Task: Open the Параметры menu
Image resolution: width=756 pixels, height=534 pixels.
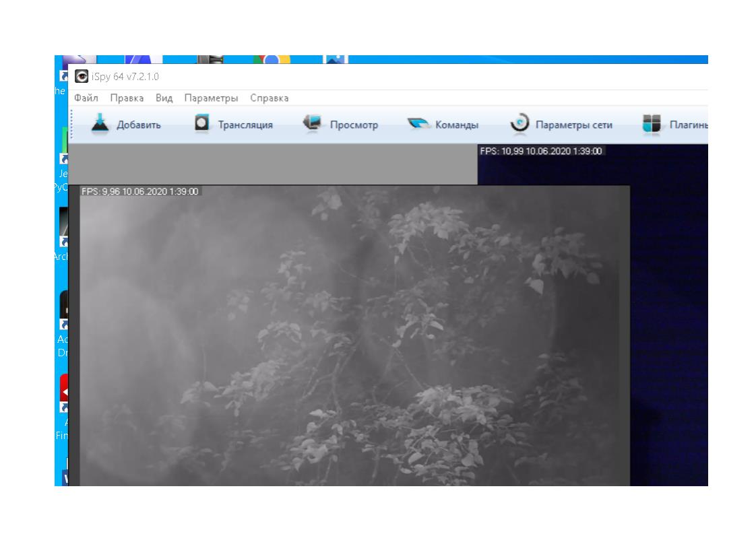Action: pos(211,98)
